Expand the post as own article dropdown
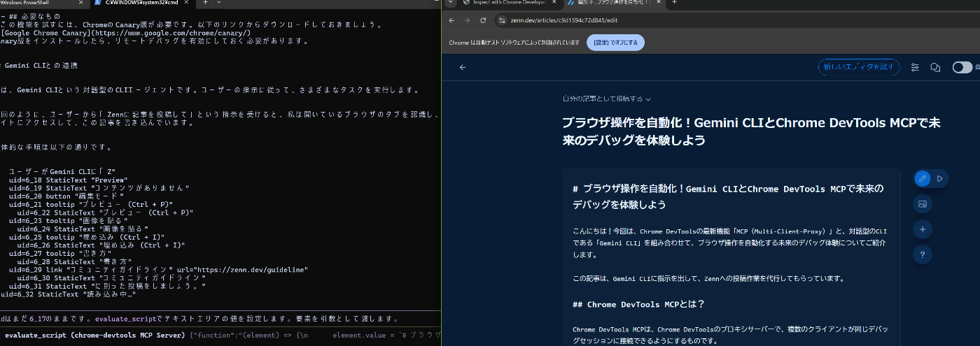This screenshot has width=980, height=346. tap(607, 99)
